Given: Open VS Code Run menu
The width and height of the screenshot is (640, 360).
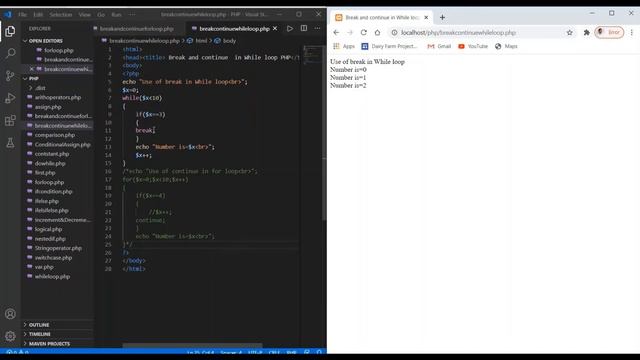Looking at the screenshot, I should tap(116, 14).
